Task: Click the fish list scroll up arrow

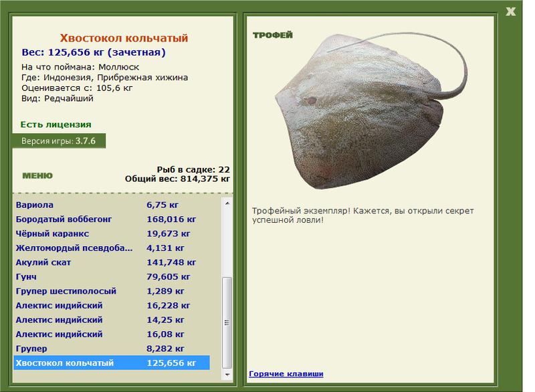Action: click(227, 203)
